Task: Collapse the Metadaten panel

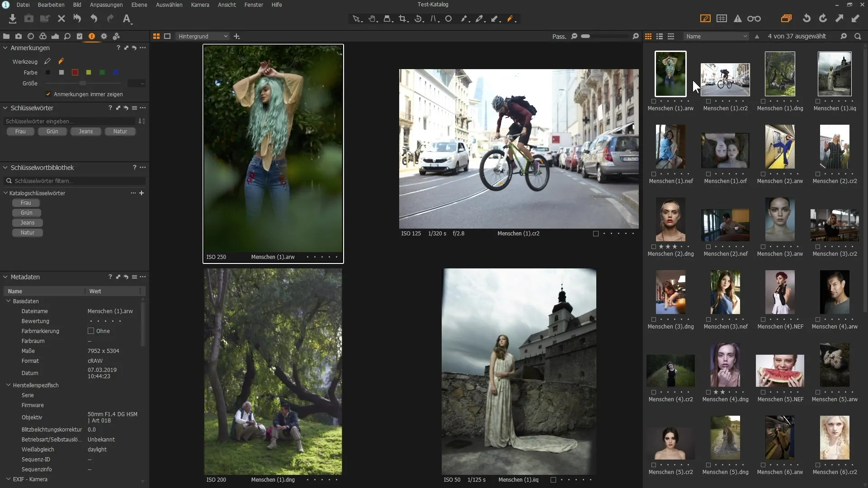Action: pyautogui.click(x=5, y=277)
